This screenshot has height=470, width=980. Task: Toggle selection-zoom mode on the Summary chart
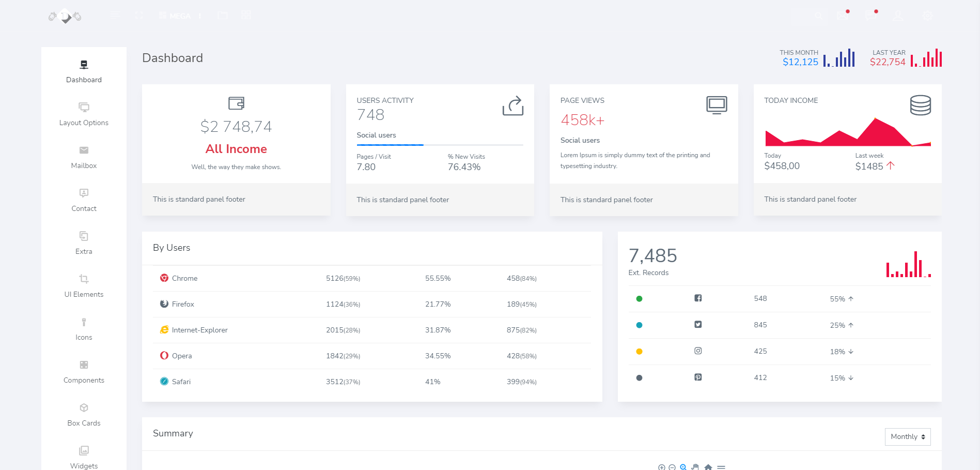click(x=683, y=467)
